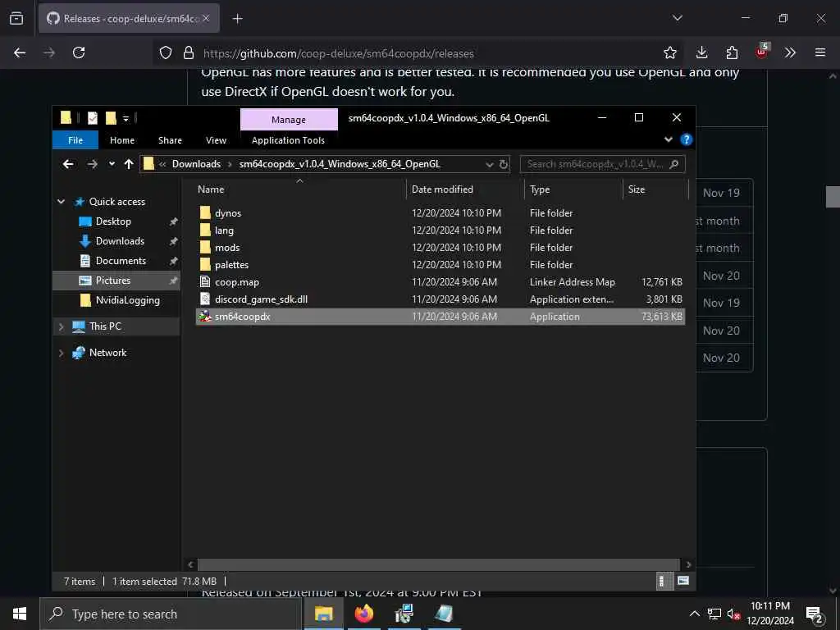Open Application Tools ribbon tab

288,140
